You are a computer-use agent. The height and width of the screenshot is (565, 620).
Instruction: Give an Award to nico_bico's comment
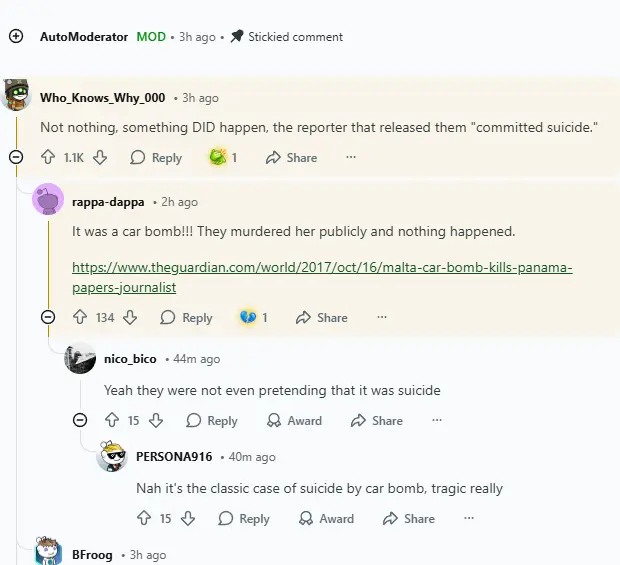294,420
